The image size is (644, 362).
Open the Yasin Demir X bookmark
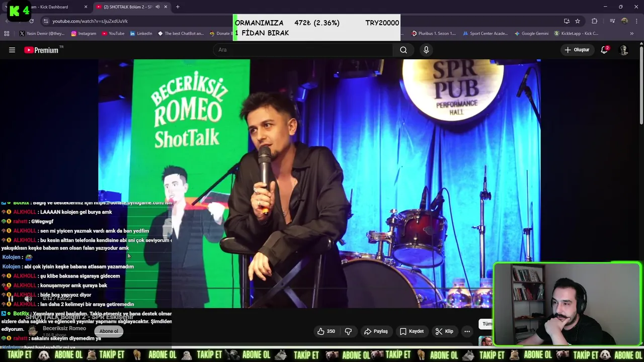(42, 34)
